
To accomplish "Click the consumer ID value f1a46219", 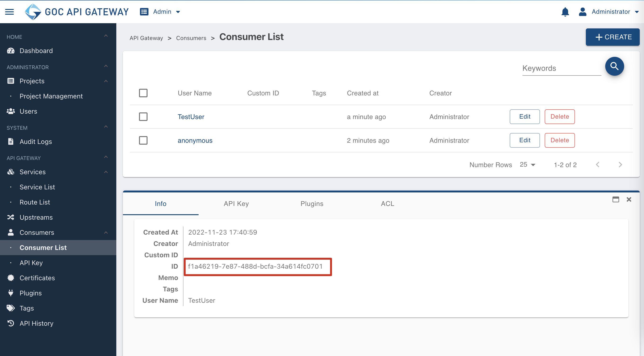I will pyautogui.click(x=255, y=266).
